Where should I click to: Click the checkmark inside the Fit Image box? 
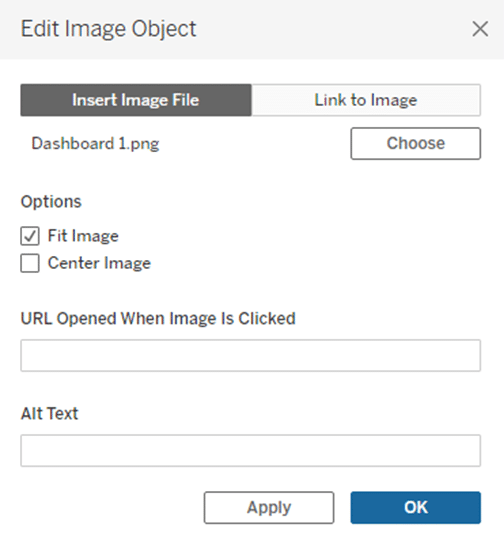coord(30,236)
